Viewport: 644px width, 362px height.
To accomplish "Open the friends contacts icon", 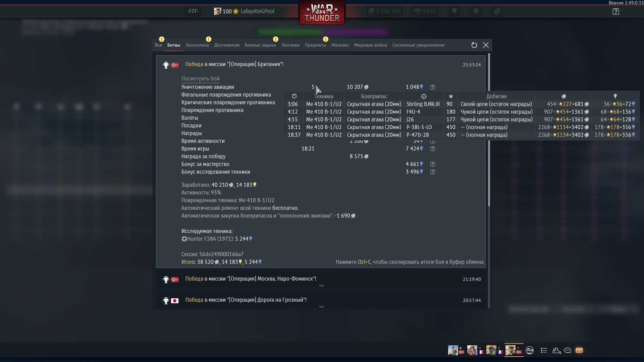I will pyautogui.click(x=556, y=350).
